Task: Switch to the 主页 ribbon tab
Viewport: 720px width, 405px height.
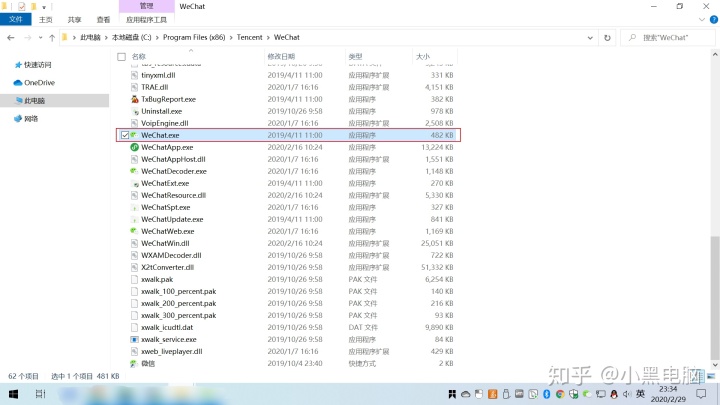Action: click(x=45, y=20)
